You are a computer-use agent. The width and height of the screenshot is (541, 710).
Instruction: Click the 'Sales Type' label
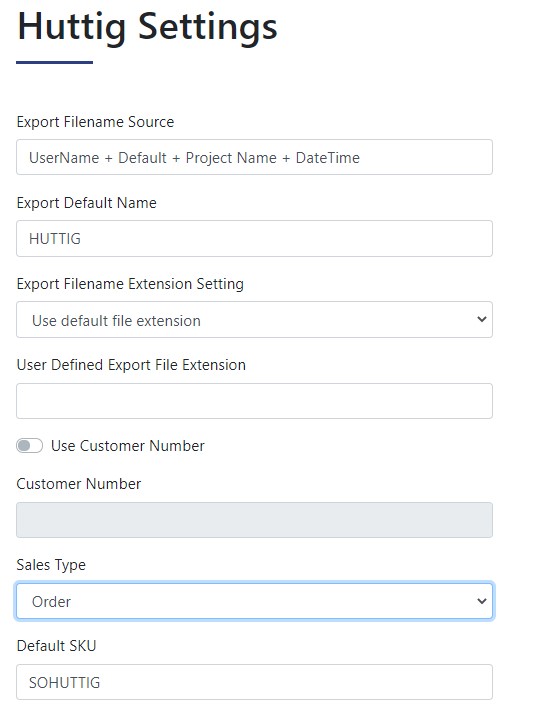coord(51,565)
